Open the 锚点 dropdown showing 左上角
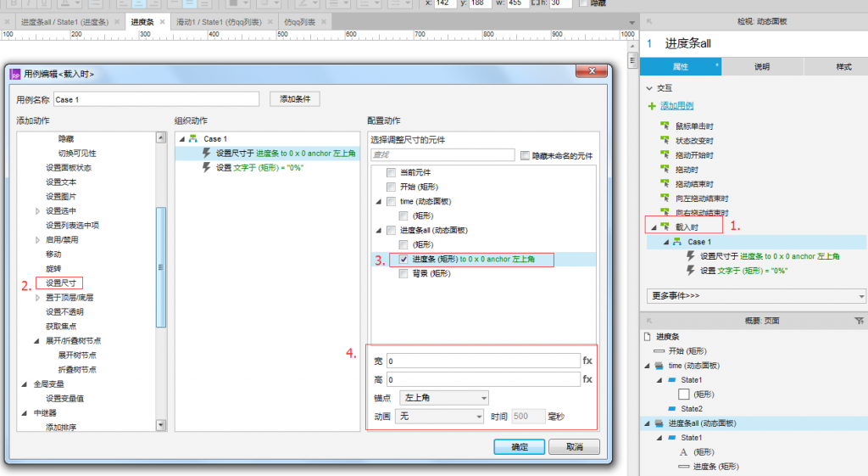 point(444,398)
